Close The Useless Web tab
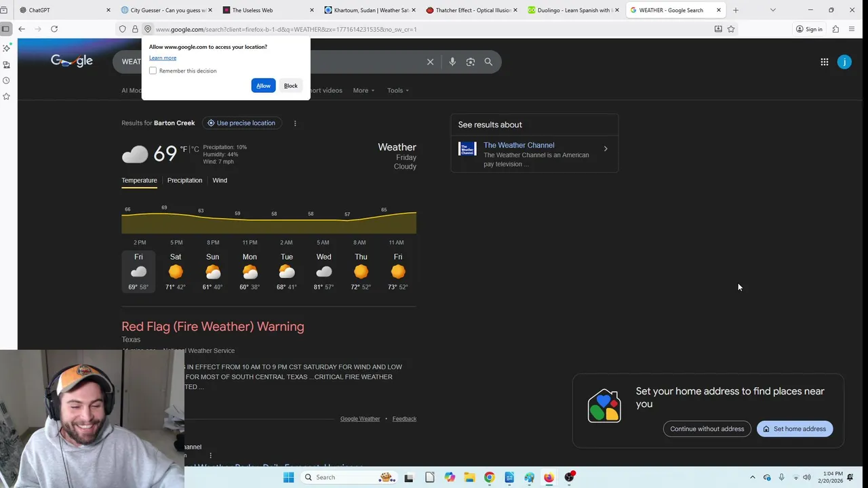Viewport: 868px width, 488px height. click(312, 10)
